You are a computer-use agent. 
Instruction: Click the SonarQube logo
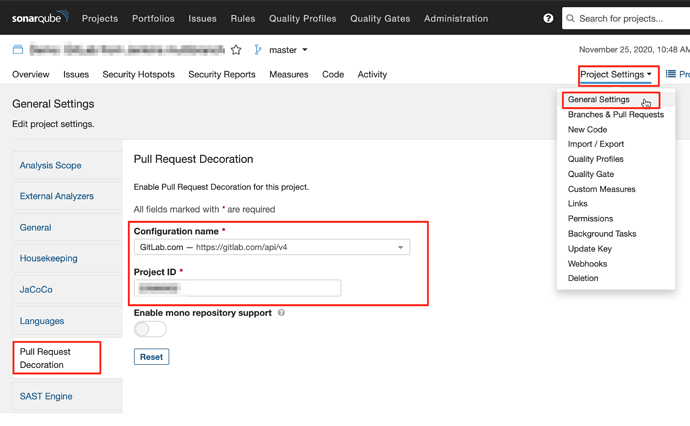(40, 17)
